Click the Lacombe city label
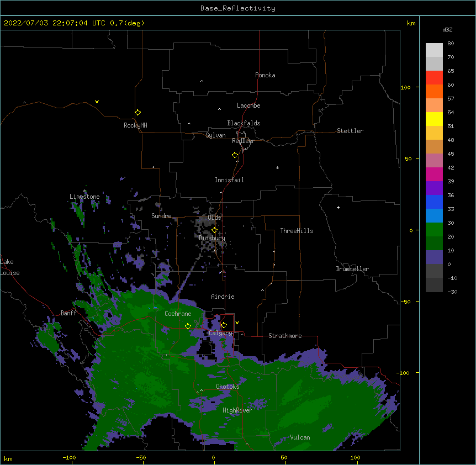 tap(248, 105)
